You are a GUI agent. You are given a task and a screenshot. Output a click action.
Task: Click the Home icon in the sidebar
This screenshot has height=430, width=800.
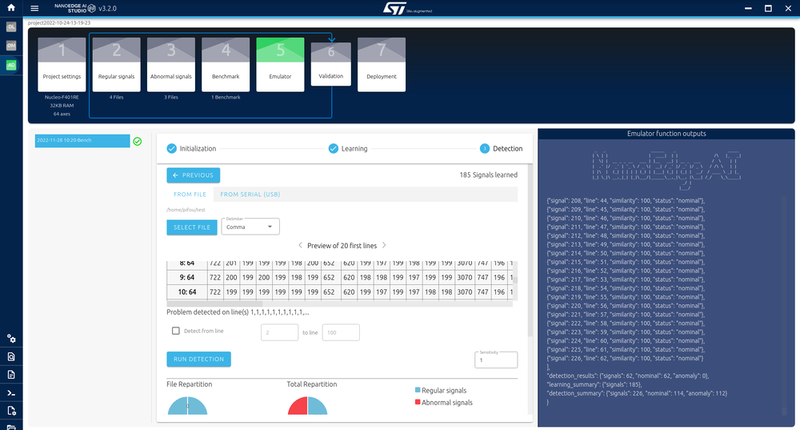11,8
